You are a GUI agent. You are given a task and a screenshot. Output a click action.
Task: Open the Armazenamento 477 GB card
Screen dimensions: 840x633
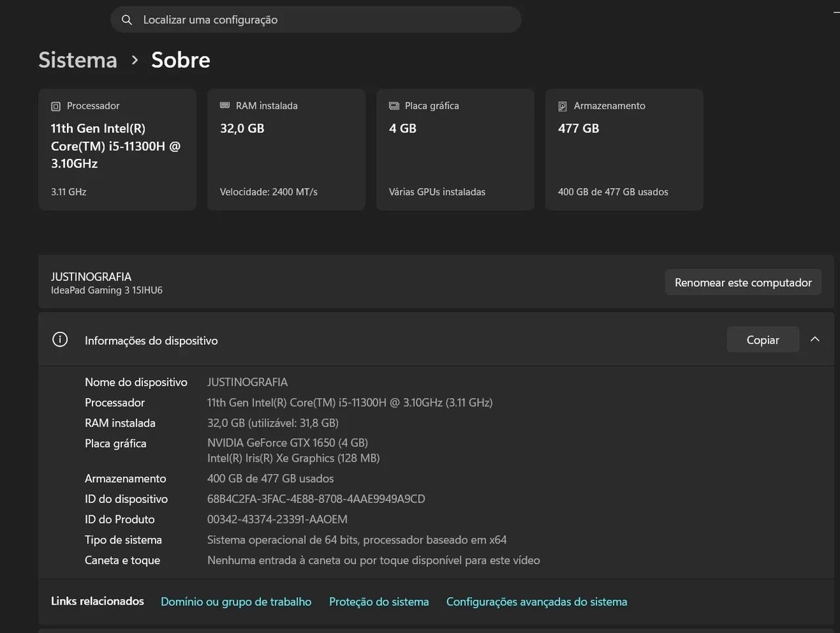point(624,150)
